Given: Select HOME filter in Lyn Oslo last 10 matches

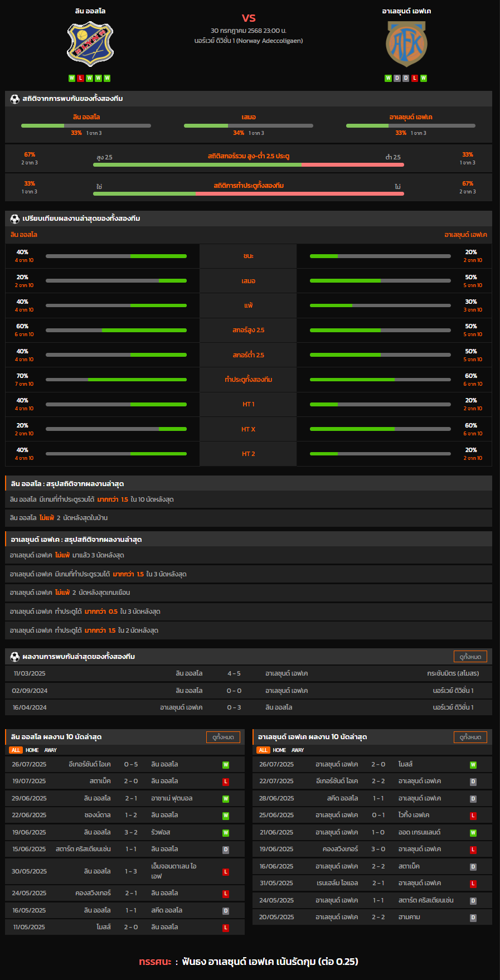Looking at the screenshot, I should coord(32,750).
